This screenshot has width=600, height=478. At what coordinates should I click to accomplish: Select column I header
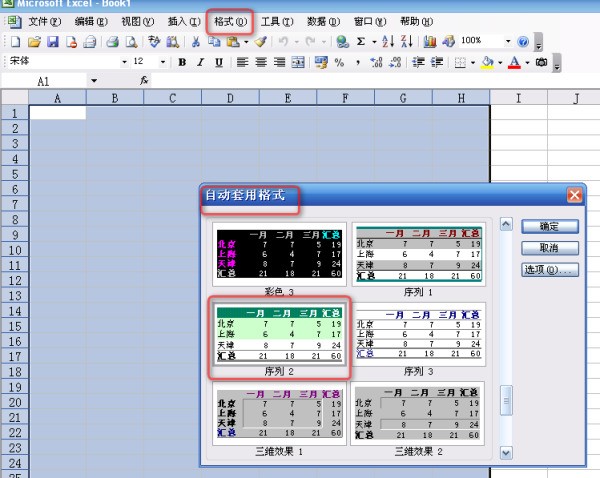(518, 98)
